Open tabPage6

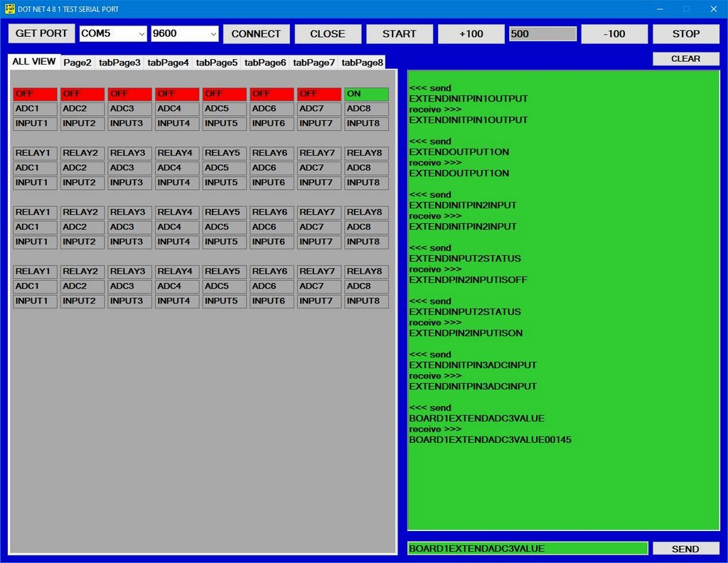[265, 63]
